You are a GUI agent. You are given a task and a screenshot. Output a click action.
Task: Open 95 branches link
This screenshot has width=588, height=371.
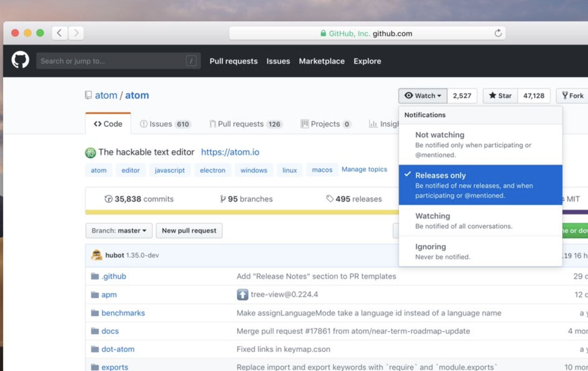coord(246,199)
